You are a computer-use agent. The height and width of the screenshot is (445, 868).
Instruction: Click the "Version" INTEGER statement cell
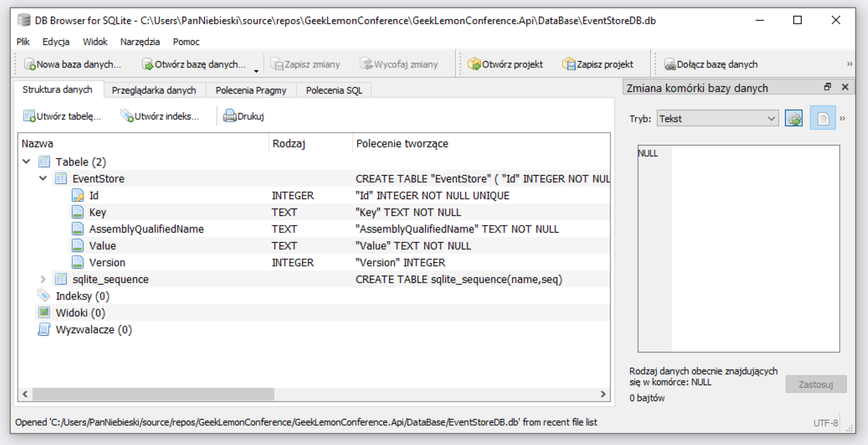coord(401,262)
